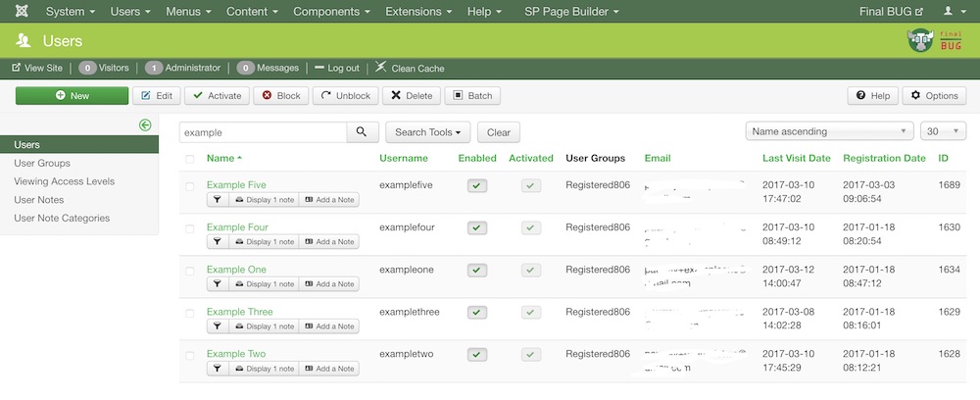Select checkbox for Example Three row
This screenshot has height=400, width=980.
click(x=189, y=312)
